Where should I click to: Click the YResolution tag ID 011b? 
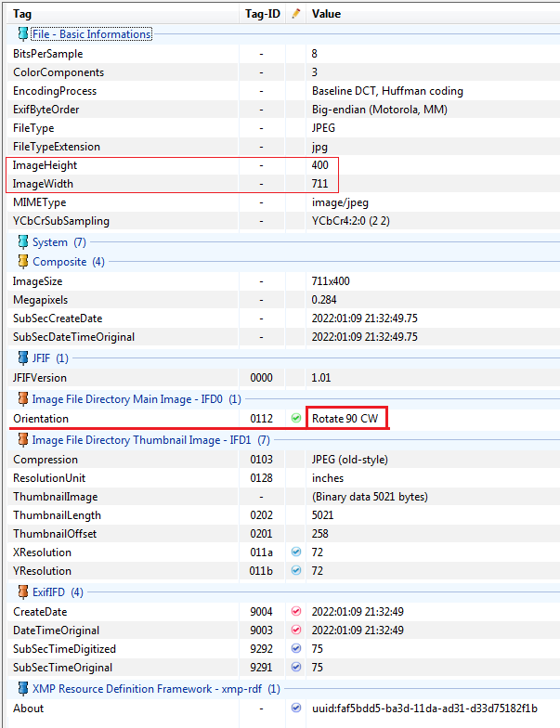pyautogui.click(x=262, y=571)
